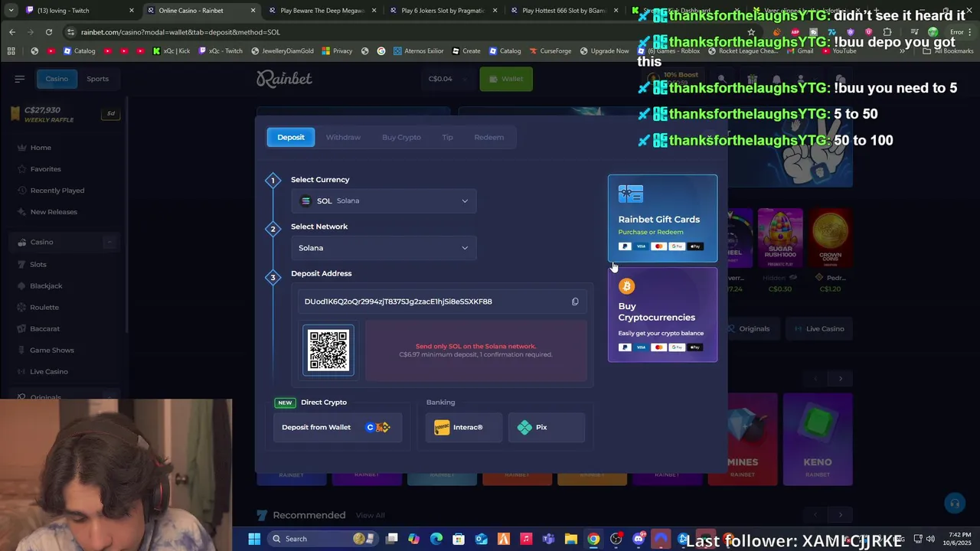Open Roulette in the sidebar
This screenshot has height=551, width=980.
point(44,307)
